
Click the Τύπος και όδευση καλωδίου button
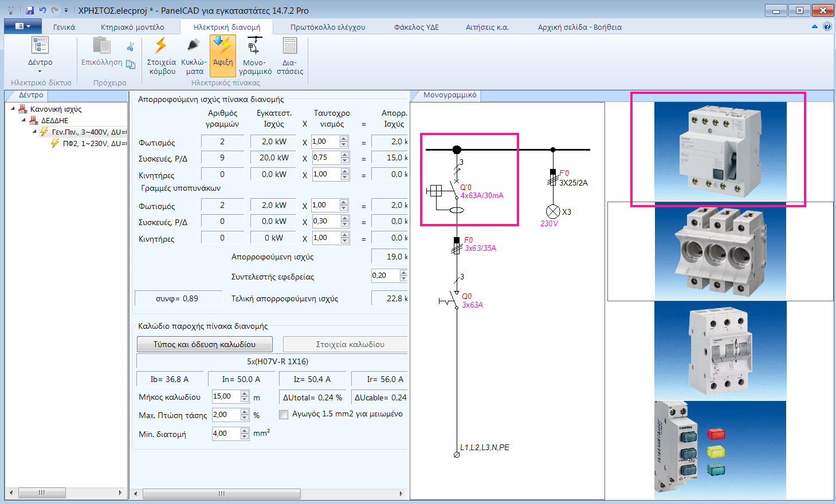(205, 344)
